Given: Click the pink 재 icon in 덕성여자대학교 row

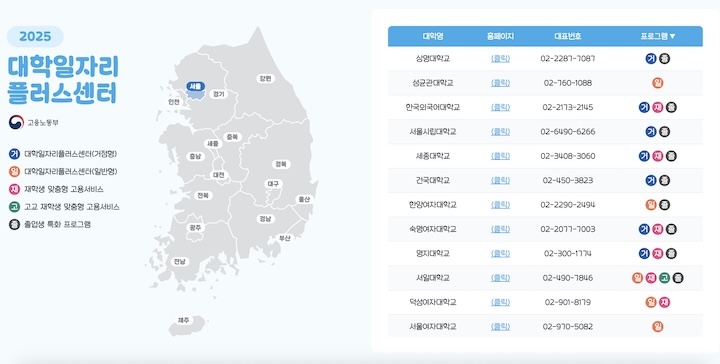Looking at the screenshot, I should pos(664,302).
